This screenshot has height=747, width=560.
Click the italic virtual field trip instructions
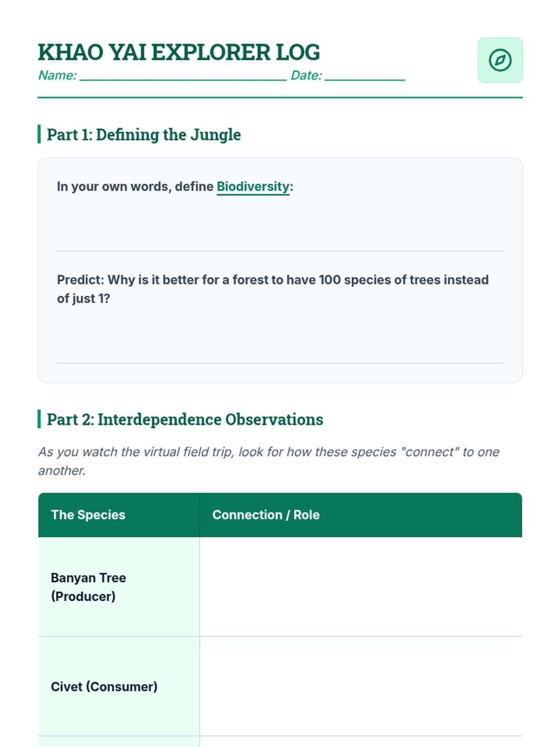point(269,461)
